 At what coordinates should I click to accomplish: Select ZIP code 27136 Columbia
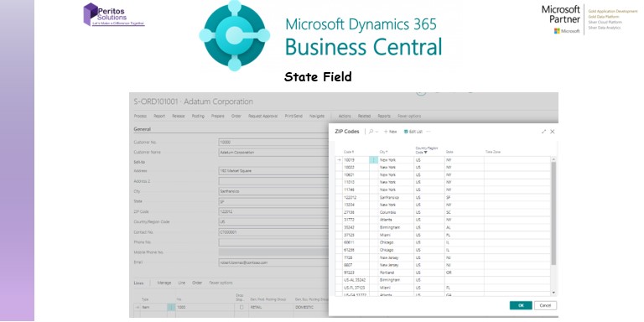click(443, 212)
